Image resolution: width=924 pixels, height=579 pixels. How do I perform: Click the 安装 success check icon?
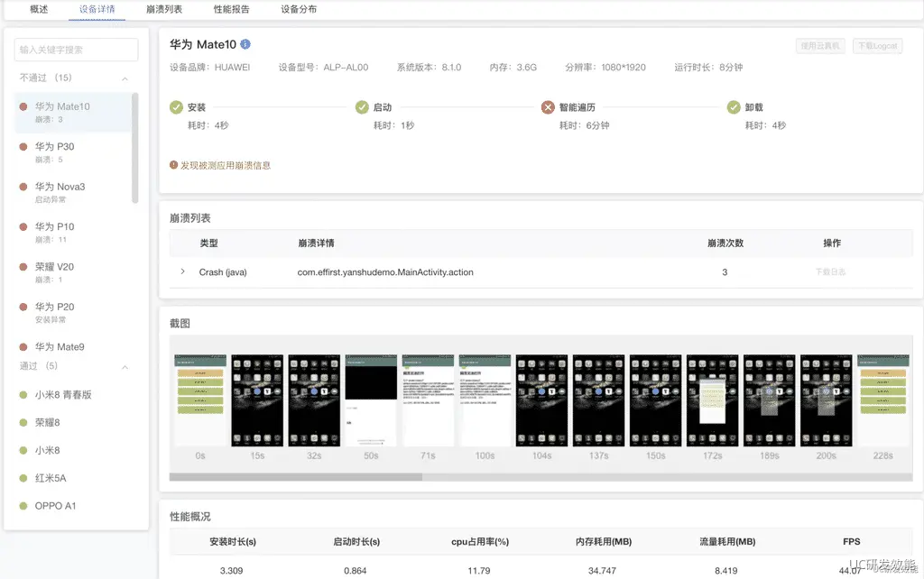pos(176,107)
